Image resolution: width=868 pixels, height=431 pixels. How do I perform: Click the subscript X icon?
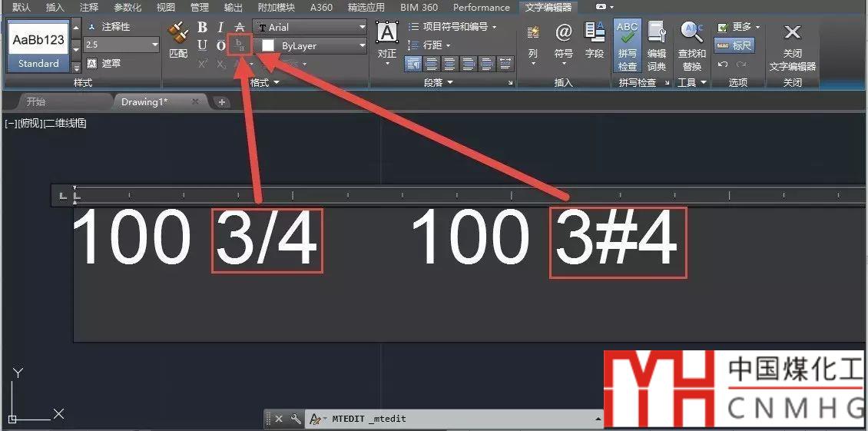[x=221, y=65]
